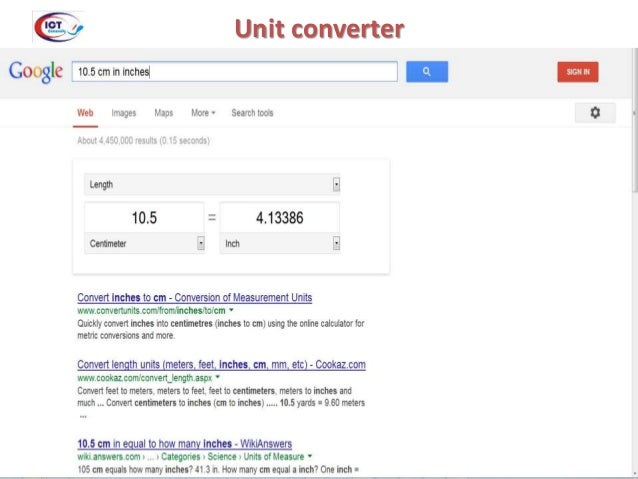
Task: Open the More dropdown menu
Action: click(x=203, y=113)
